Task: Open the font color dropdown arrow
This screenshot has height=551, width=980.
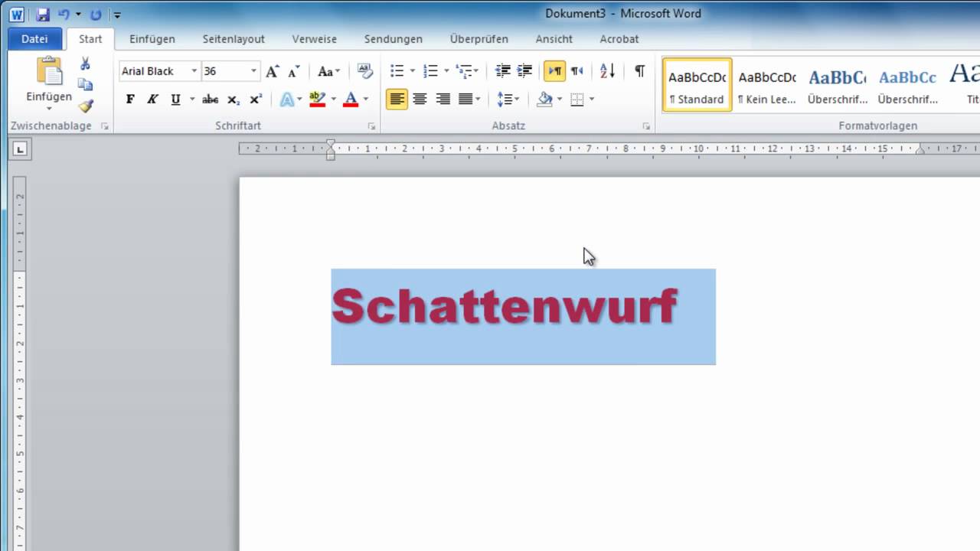Action: [366, 99]
